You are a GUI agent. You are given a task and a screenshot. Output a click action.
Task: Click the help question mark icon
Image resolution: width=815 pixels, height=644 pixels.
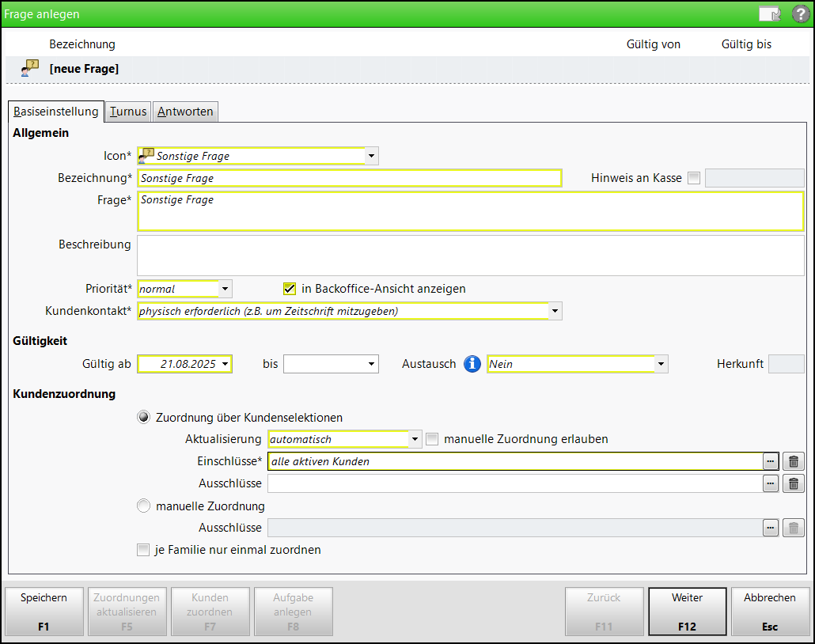click(800, 14)
